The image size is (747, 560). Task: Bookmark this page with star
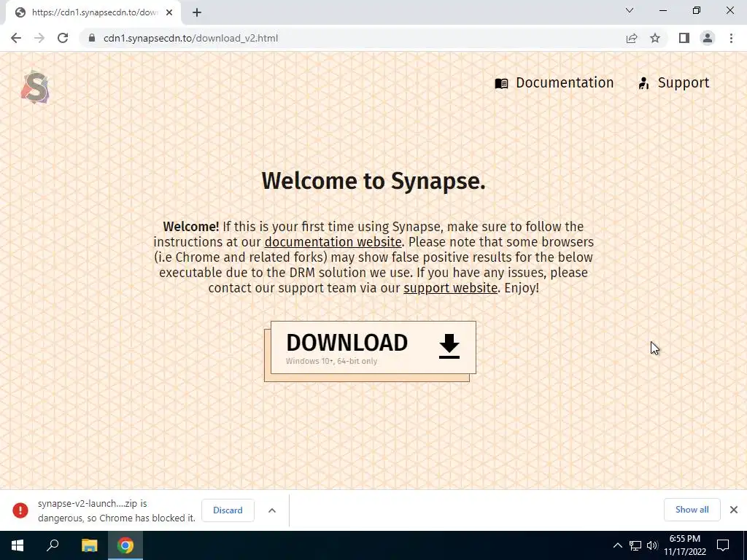click(x=655, y=38)
